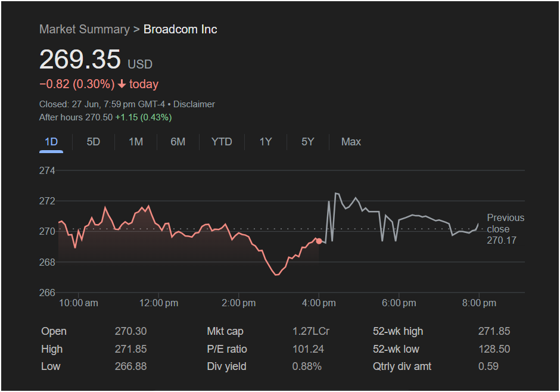
Task: Click the High value in left column
Action: [x=130, y=349]
